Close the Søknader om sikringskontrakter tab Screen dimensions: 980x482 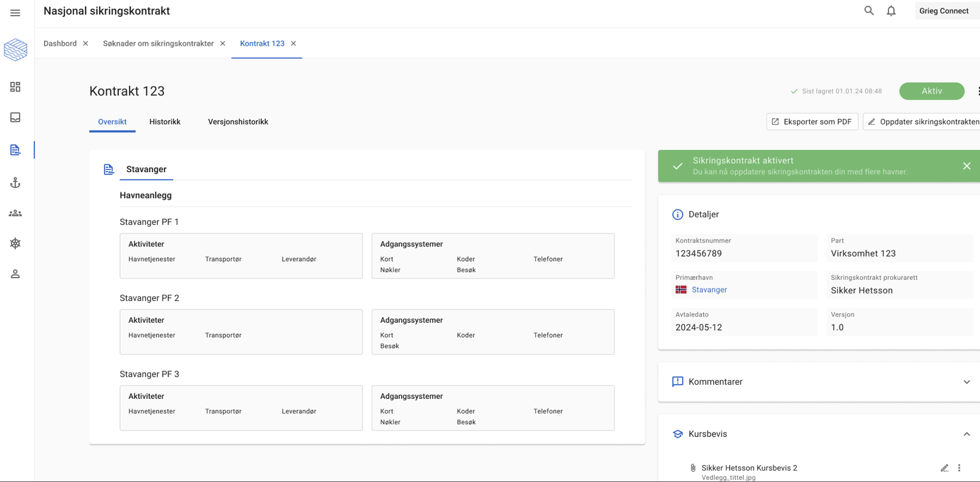(x=223, y=44)
